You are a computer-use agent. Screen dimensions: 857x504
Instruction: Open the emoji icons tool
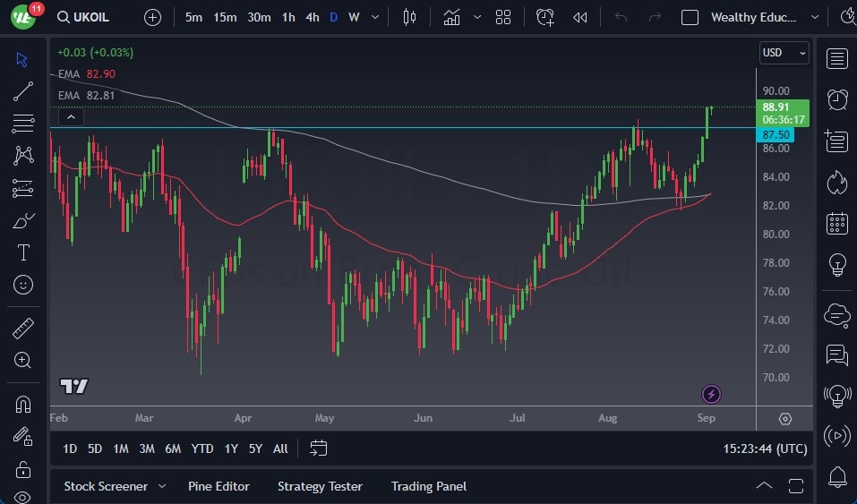23,285
